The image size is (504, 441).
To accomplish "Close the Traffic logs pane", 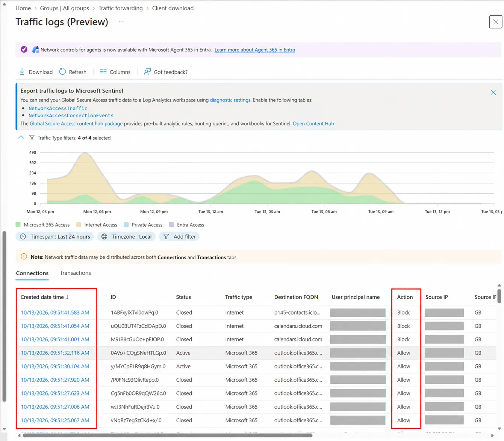I will click(496, 22).
